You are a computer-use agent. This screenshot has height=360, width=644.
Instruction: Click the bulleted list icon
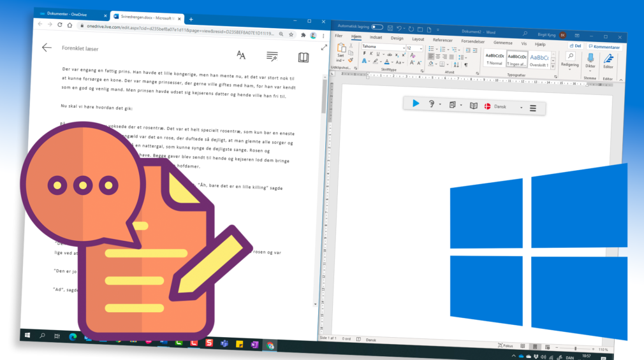coord(431,49)
